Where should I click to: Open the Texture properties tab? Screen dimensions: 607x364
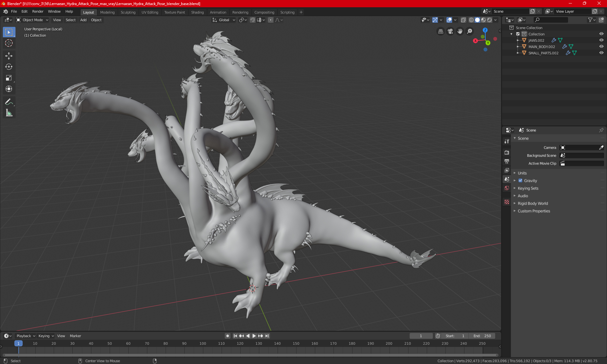[507, 202]
